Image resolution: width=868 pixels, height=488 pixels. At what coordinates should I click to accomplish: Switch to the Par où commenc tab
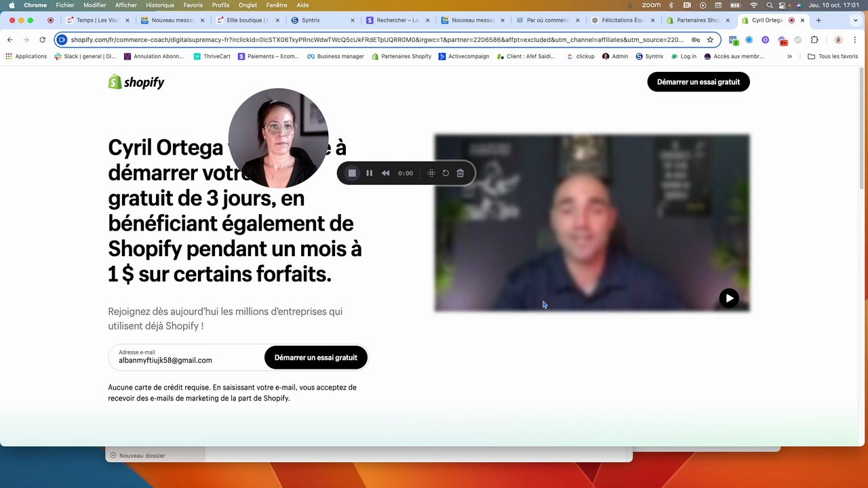pyautogui.click(x=547, y=20)
